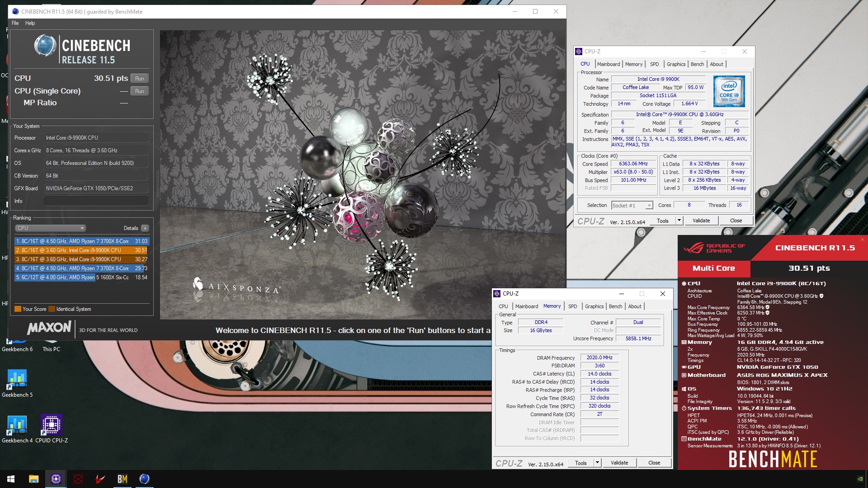Screen dimensions: 868x488
Task: Open This PC desktop icon
Action: [51, 346]
